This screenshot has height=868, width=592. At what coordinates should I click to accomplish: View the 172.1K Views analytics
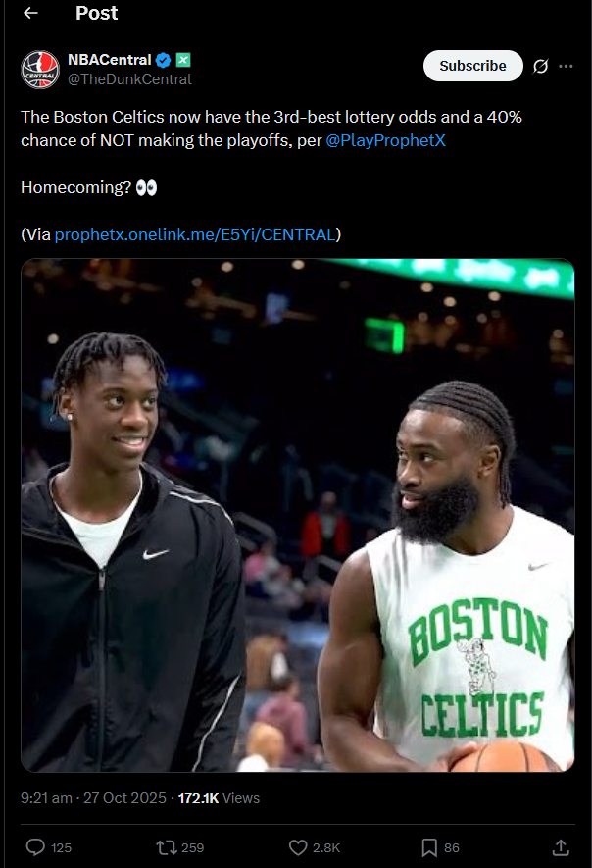tap(219, 798)
